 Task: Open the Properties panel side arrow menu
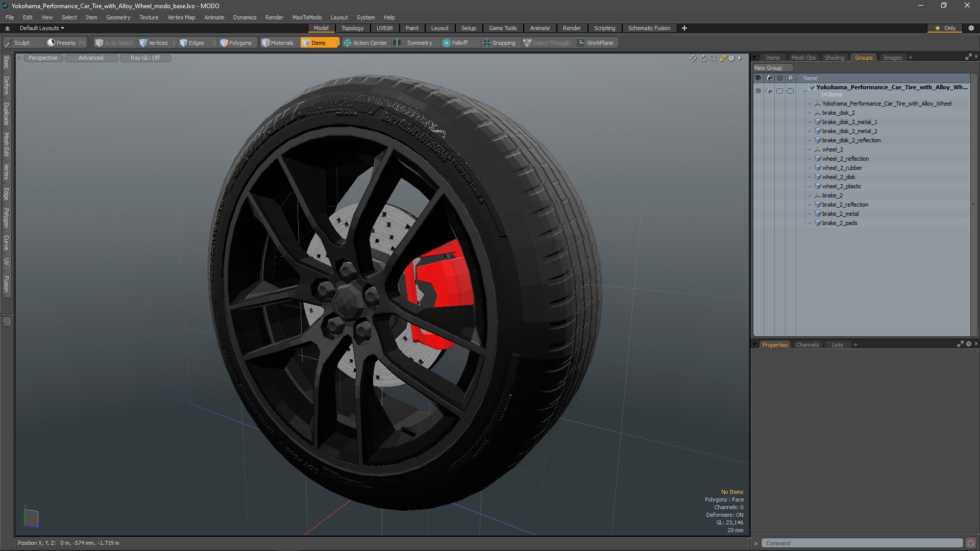pyautogui.click(x=976, y=344)
